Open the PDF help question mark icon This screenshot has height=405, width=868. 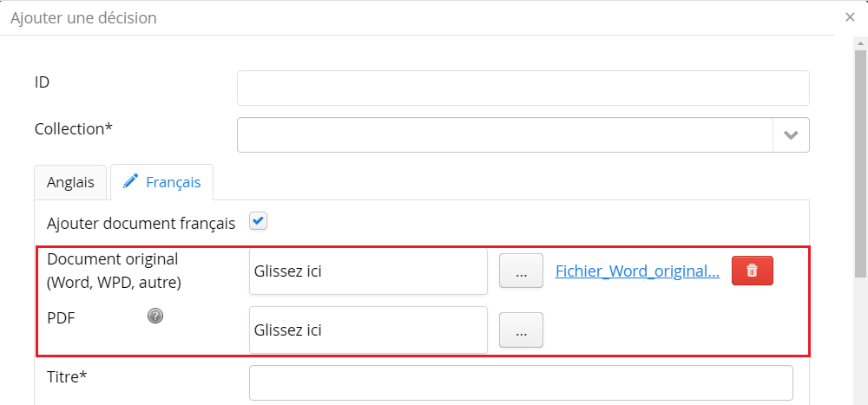pyautogui.click(x=155, y=316)
